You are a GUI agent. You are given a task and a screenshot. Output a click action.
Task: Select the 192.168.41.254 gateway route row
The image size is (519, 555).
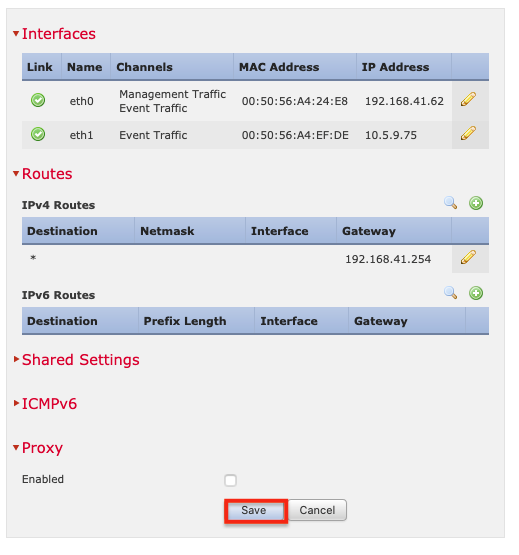pyautogui.click(x=255, y=259)
